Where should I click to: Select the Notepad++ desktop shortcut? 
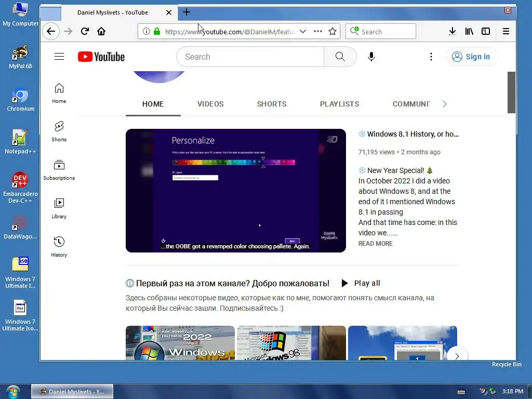point(20,142)
